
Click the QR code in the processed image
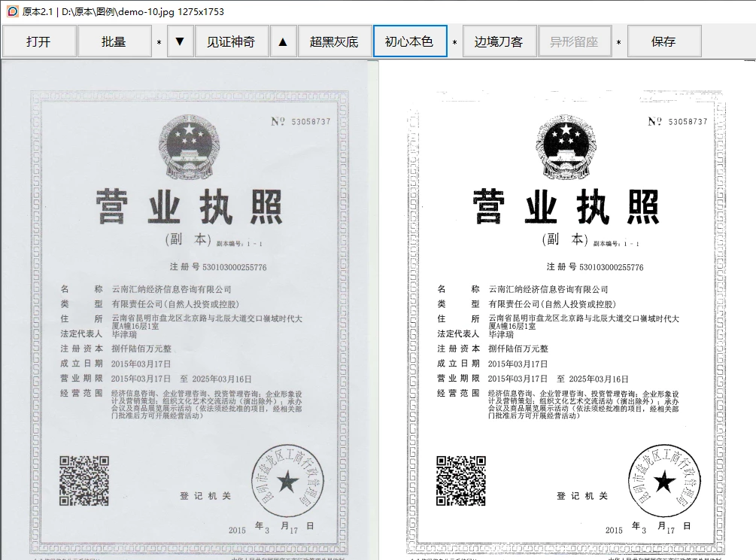click(460, 480)
